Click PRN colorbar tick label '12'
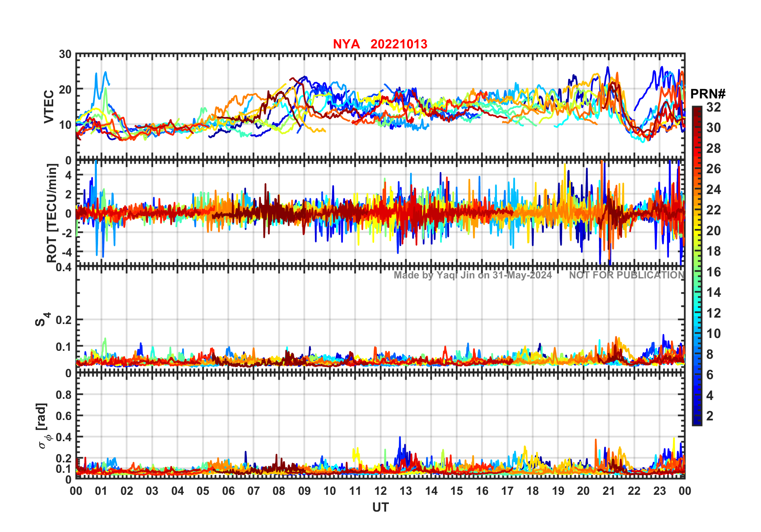 713,313
